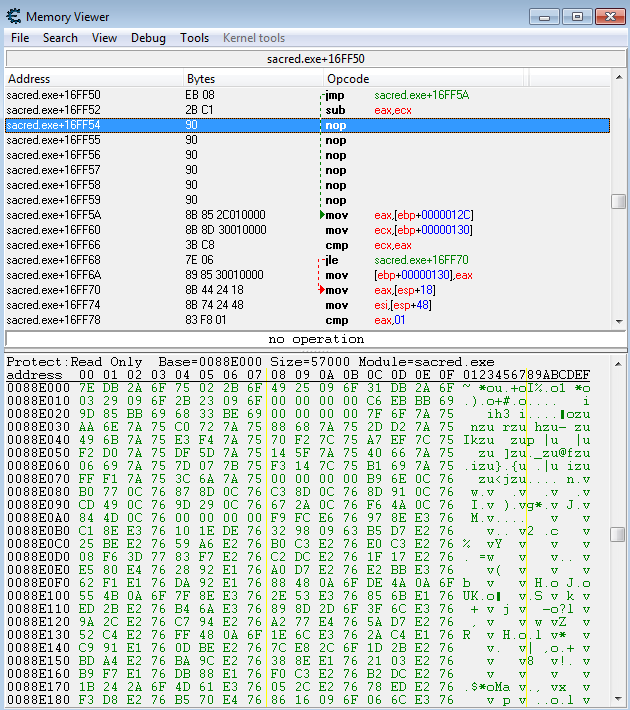
Task: Open the Kernel tools menu
Action: (253, 38)
